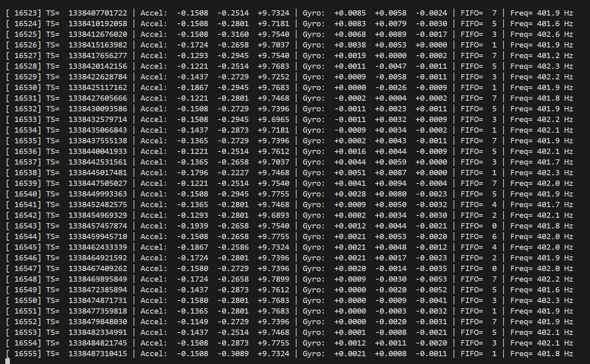Select gyro value -0.0053
Viewport: 590px width, 364px height.
(431, 279)
